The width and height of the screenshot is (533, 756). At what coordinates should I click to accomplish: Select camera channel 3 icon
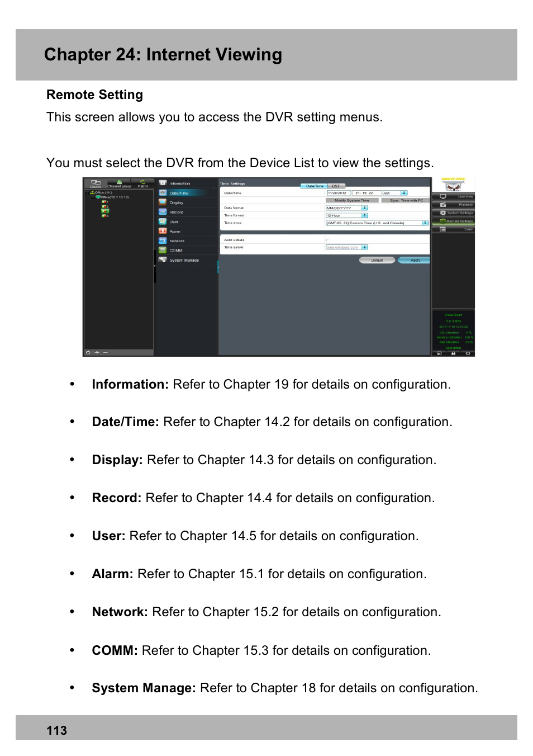tap(104, 211)
